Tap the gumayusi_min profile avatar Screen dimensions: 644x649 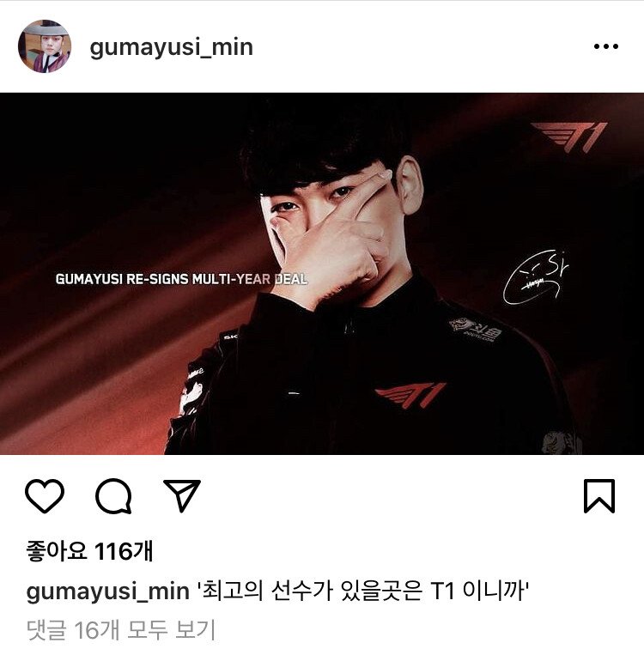pyautogui.click(x=45, y=46)
